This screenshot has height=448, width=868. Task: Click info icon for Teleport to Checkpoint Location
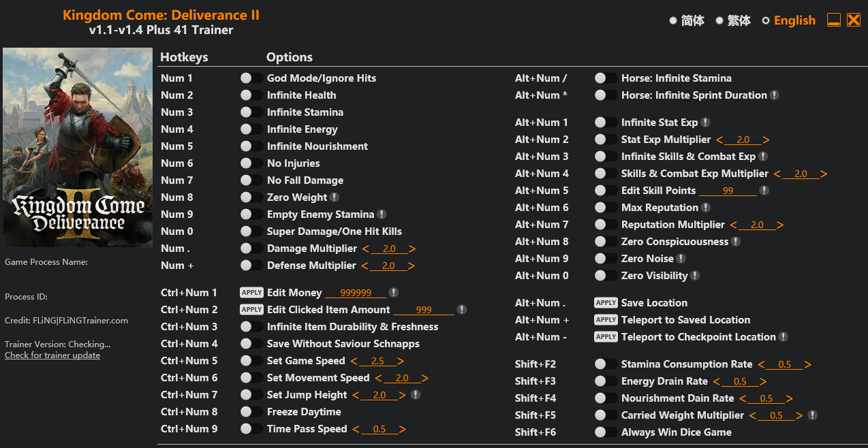click(784, 337)
